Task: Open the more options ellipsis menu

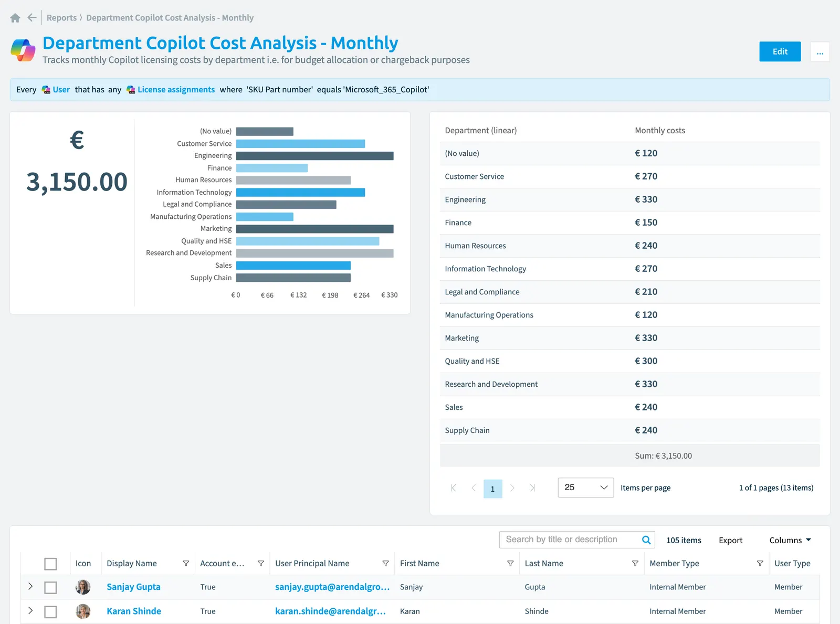Action: pyautogui.click(x=820, y=51)
